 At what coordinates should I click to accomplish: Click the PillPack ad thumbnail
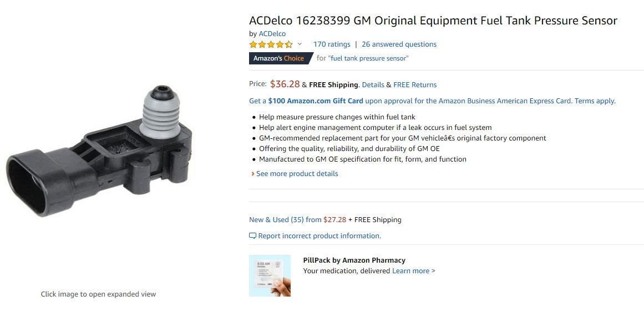pyautogui.click(x=270, y=275)
